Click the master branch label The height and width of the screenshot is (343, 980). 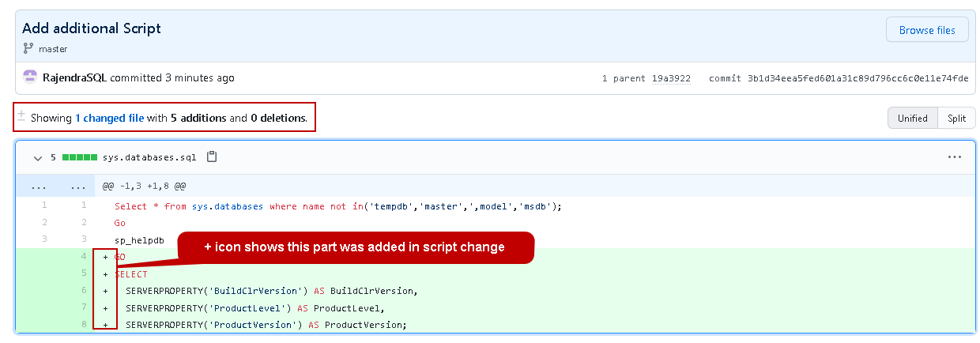[x=53, y=49]
